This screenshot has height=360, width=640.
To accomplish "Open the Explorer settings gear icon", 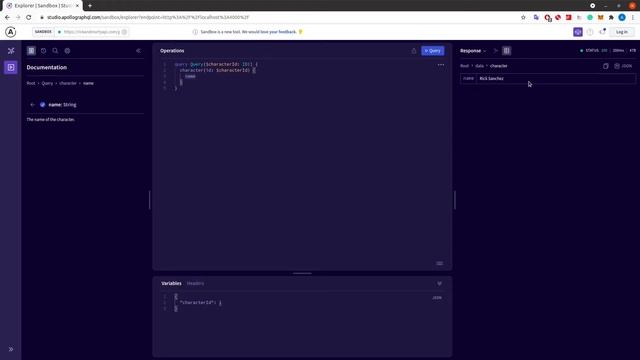I will tap(67, 51).
